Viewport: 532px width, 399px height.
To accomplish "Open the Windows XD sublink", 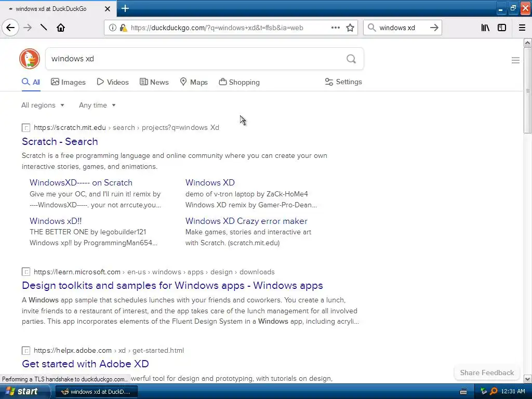I will coord(210,182).
